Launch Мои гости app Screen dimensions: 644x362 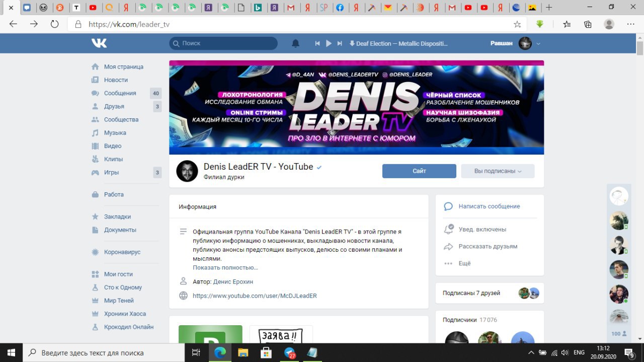[x=118, y=274]
